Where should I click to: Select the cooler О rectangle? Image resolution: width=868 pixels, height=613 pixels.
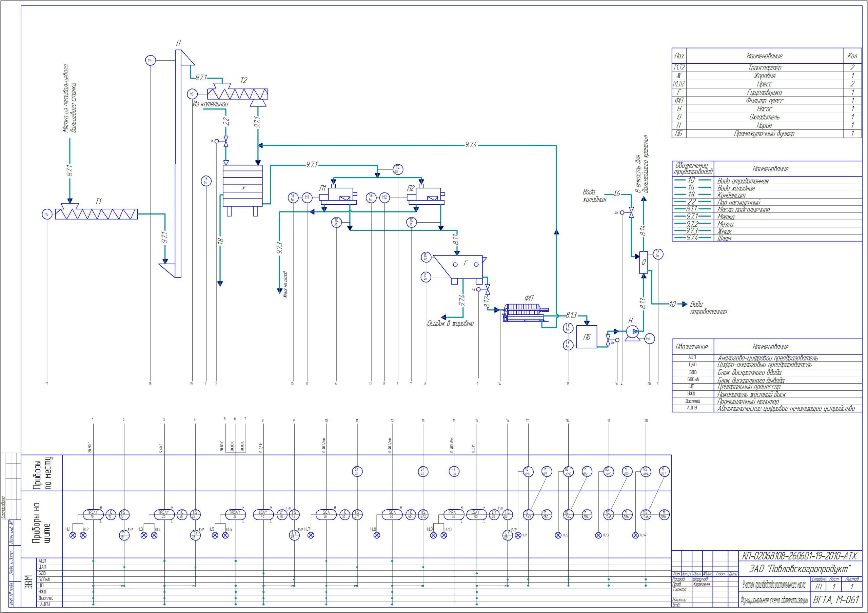pos(644,262)
